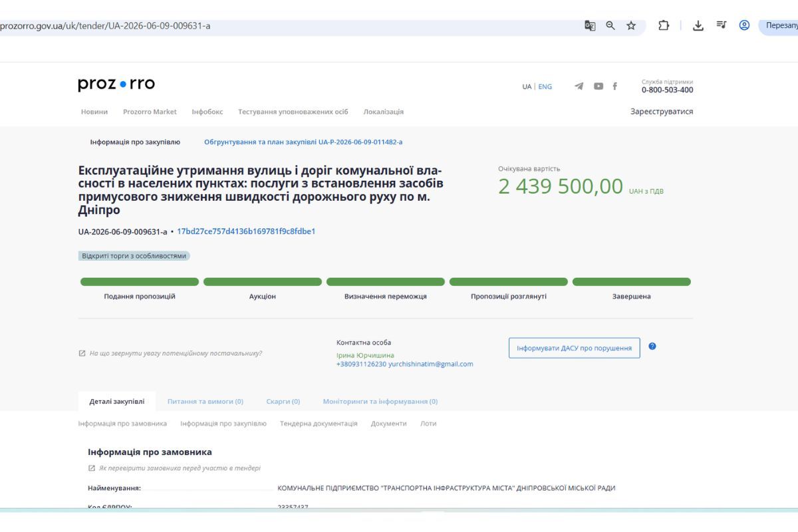Click contact email yurchishinatim@gmail.com
This screenshot has height=532, width=798.
click(x=431, y=364)
